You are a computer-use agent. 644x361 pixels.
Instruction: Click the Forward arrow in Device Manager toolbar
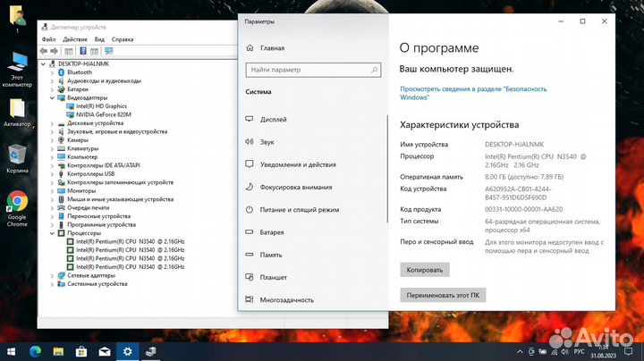click(54, 51)
